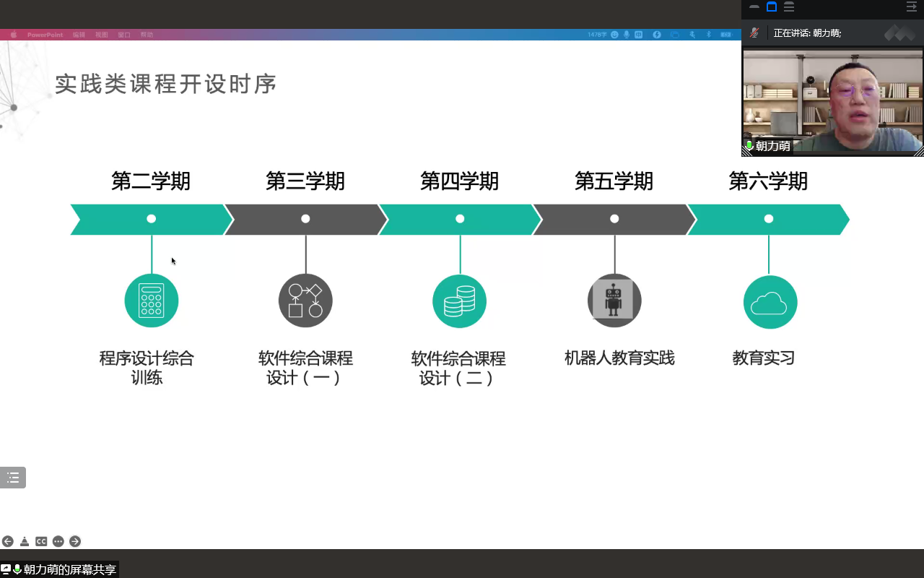Open the slideshow pointer tool icon
Screen dimensions: 924x578
[x=25, y=541]
